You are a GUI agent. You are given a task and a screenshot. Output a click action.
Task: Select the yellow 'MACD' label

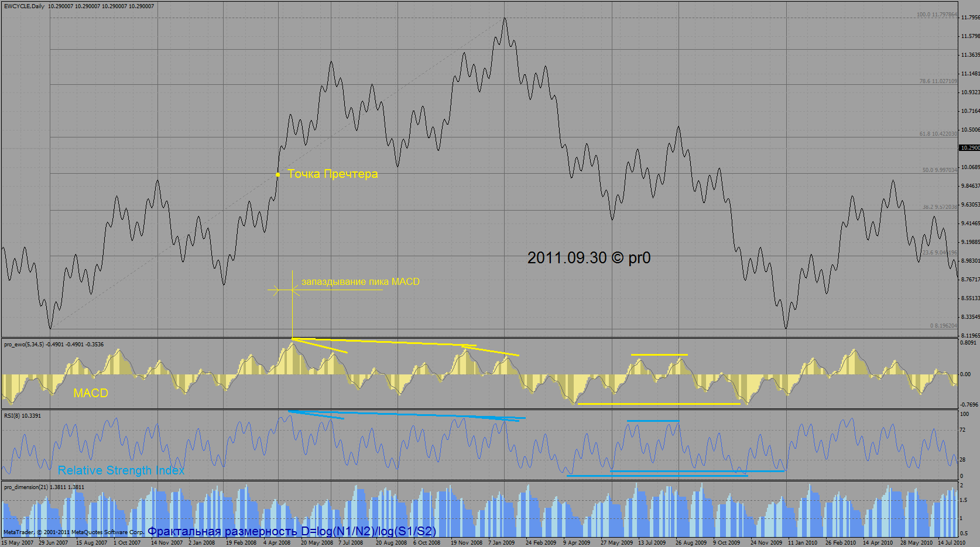coord(91,393)
